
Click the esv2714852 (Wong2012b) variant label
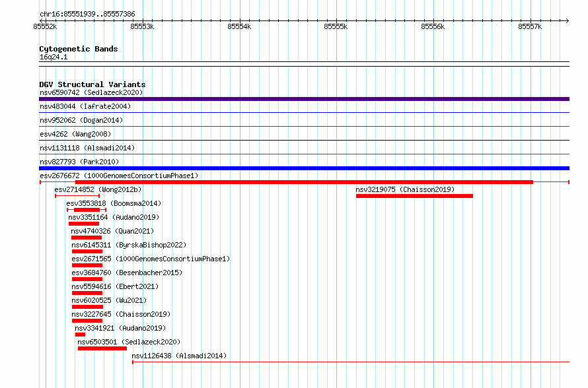coord(98,189)
